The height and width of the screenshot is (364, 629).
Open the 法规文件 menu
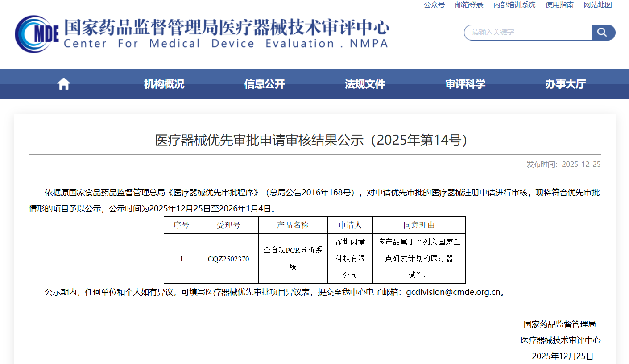[x=364, y=84]
